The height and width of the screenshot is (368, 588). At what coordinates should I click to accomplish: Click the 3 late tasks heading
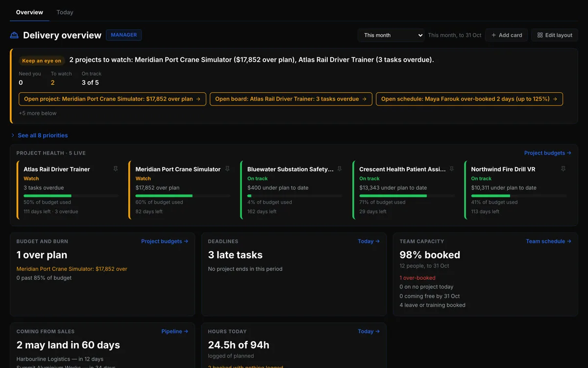(x=235, y=255)
